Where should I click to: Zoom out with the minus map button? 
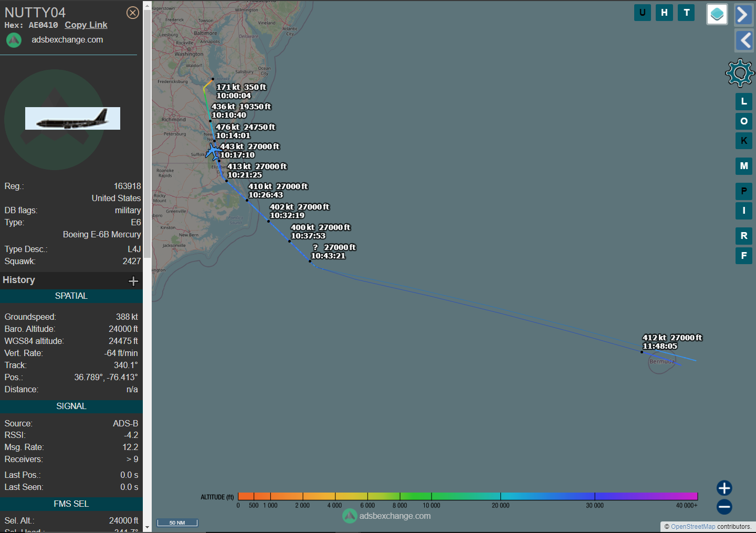pyautogui.click(x=724, y=507)
